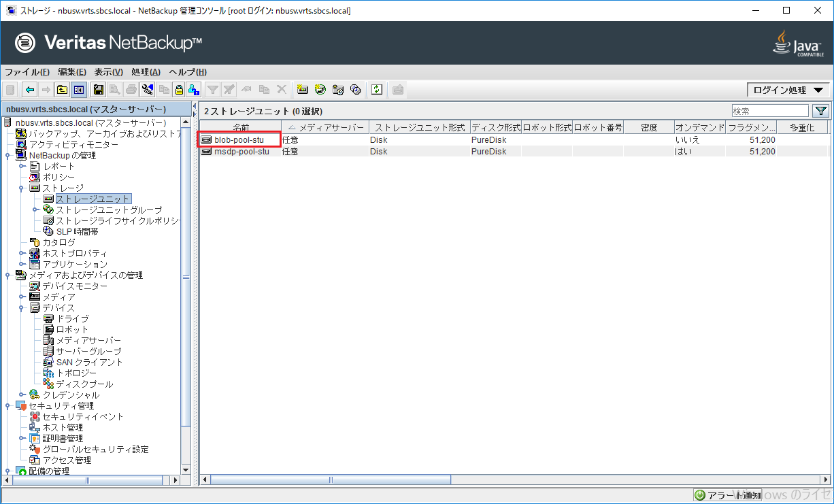The width and height of the screenshot is (834, 504).
Task: Expand the 証明書管理 tree node
Action: click(x=22, y=439)
